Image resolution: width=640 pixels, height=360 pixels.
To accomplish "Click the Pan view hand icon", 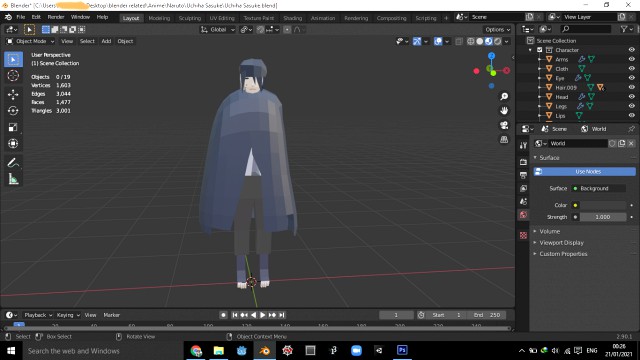I will [x=504, y=111].
